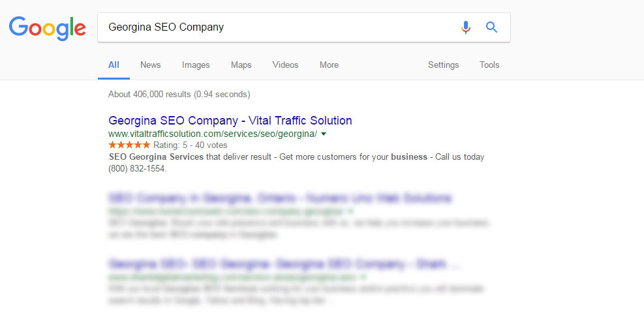This screenshot has width=644, height=328.
Task: Select the All results tab
Action: pos(114,65)
